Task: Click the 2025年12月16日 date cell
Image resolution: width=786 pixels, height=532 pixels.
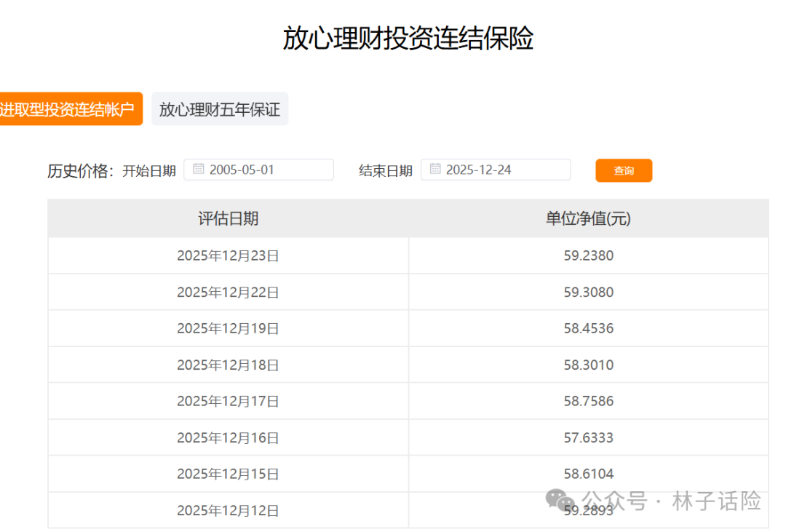Action: (228, 437)
